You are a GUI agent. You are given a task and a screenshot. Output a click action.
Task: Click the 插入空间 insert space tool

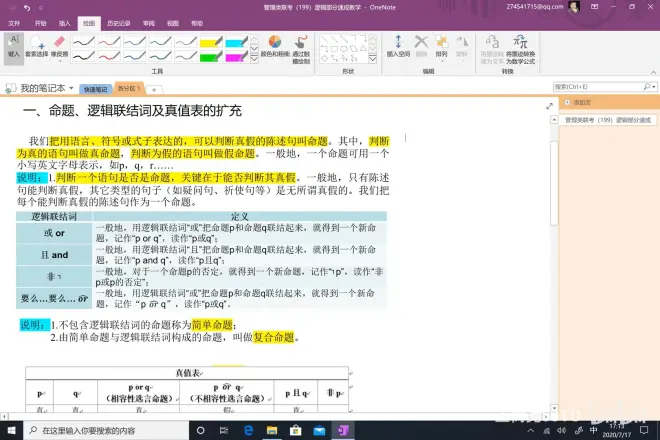398,47
